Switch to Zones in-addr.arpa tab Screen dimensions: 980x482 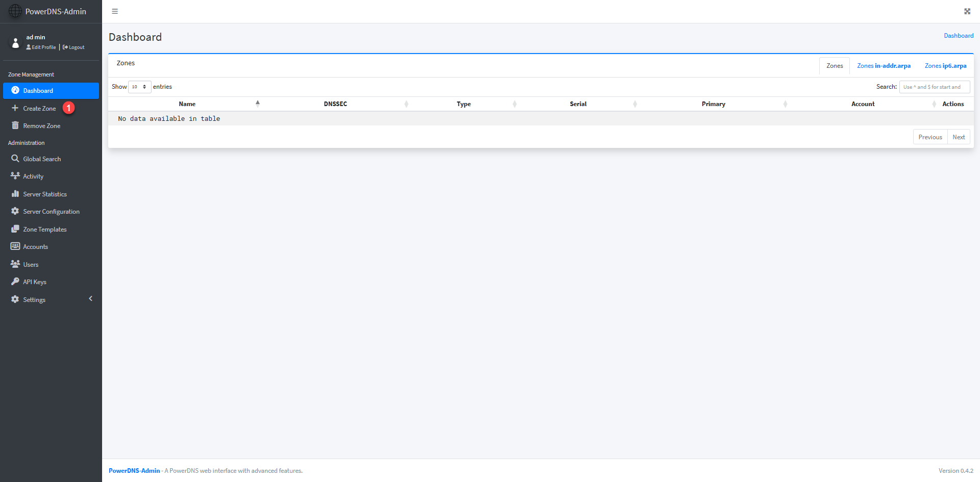[x=884, y=66]
